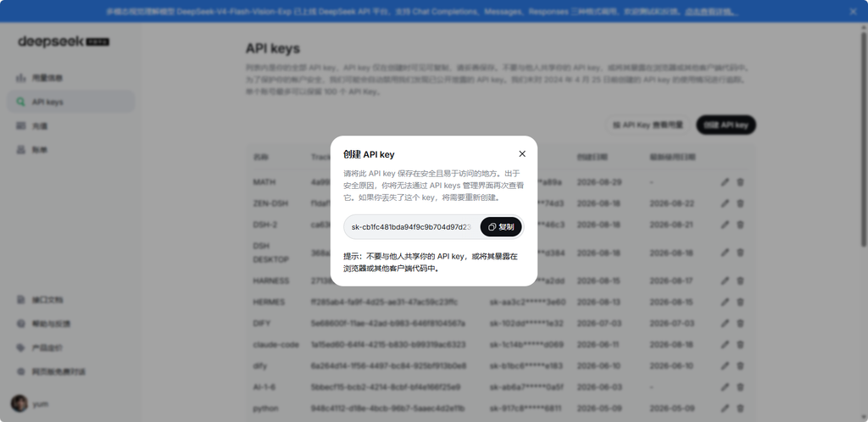Copy the new API key with 复制 button

pyautogui.click(x=501, y=227)
